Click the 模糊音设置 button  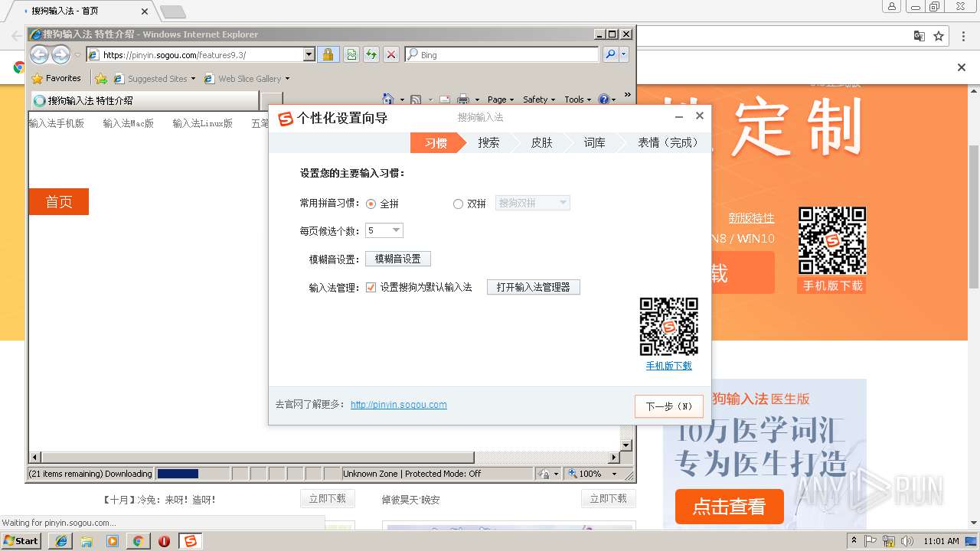pyautogui.click(x=397, y=259)
